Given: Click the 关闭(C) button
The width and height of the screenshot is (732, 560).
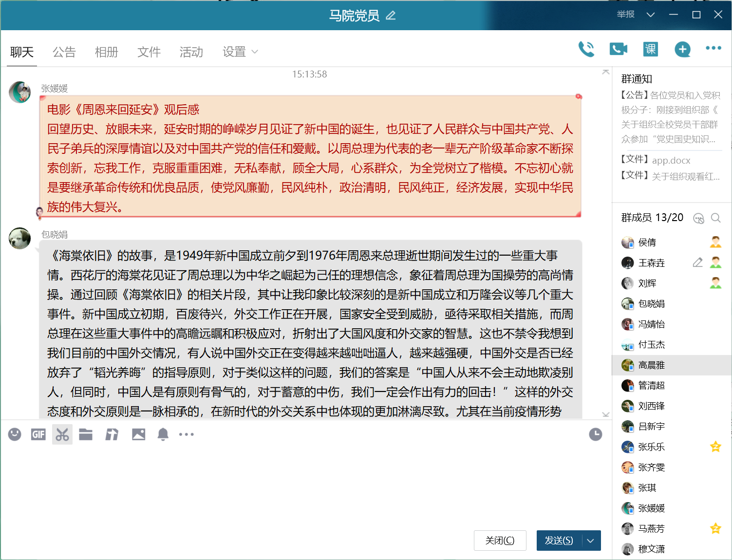Looking at the screenshot, I should [x=500, y=541].
